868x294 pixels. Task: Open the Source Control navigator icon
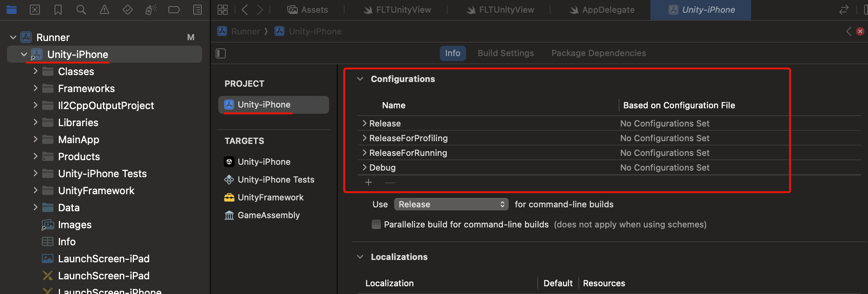pos(35,10)
